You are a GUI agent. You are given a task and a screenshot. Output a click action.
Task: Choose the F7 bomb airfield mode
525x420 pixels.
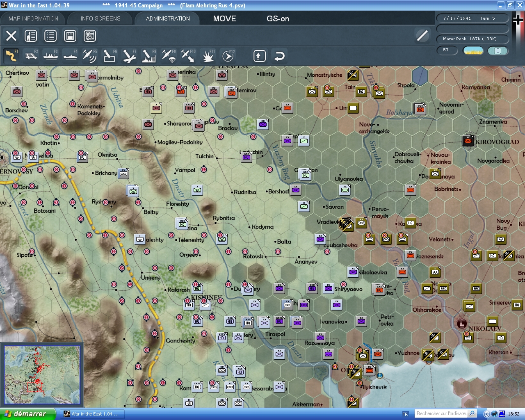[x=129, y=56]
